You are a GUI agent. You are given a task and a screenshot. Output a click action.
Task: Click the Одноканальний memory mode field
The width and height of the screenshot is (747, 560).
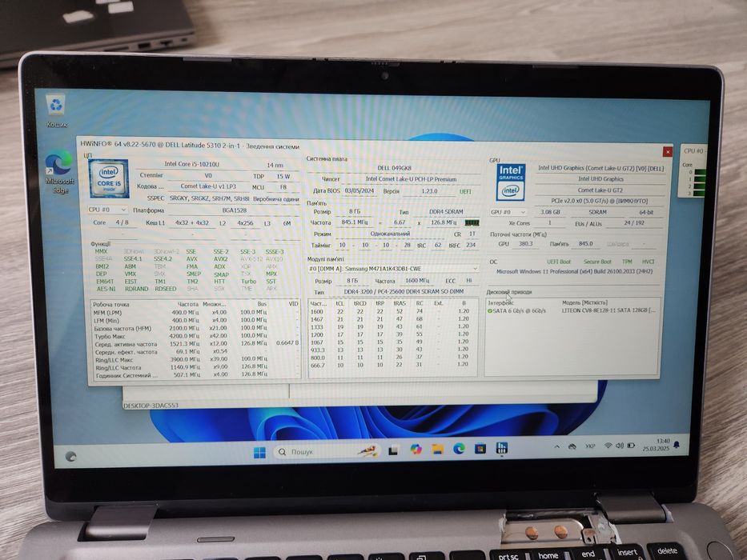tap(390, 234)
